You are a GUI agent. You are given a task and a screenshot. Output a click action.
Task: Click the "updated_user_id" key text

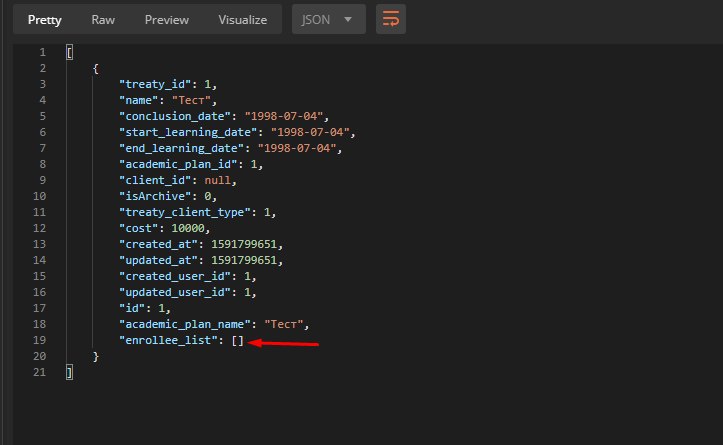coord(175,292)
